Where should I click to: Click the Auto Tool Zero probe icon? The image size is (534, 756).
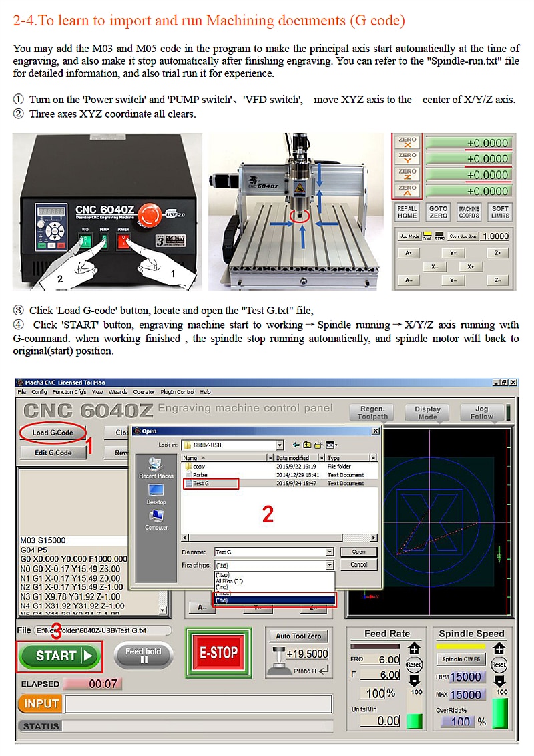point(278,661)
